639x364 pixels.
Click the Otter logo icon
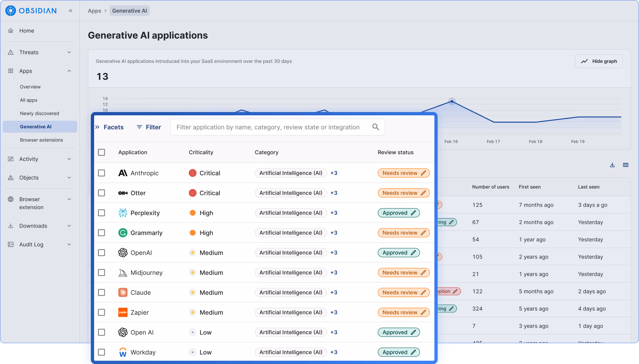point(123,193)
